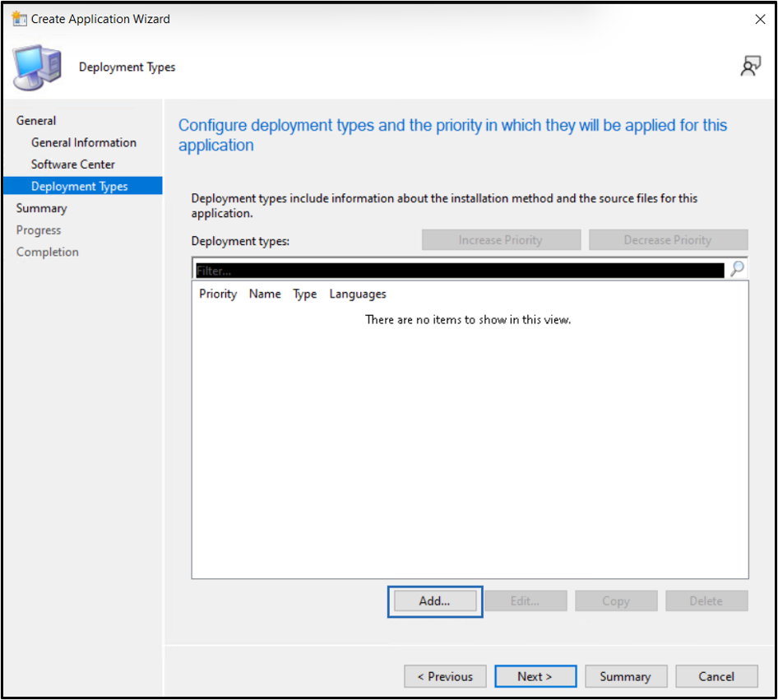Click the Decrease Priority button
The image size is (778, 700).
pos(669,240)
